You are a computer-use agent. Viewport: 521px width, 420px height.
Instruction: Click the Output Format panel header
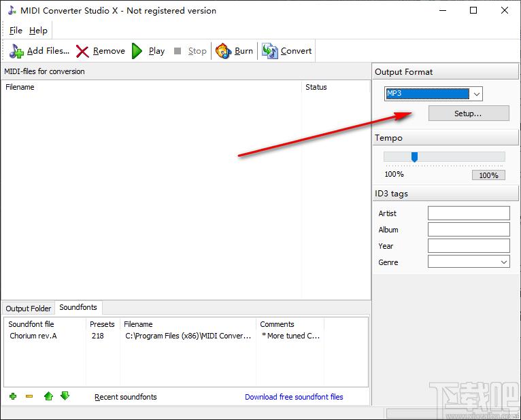coord(446,72)
